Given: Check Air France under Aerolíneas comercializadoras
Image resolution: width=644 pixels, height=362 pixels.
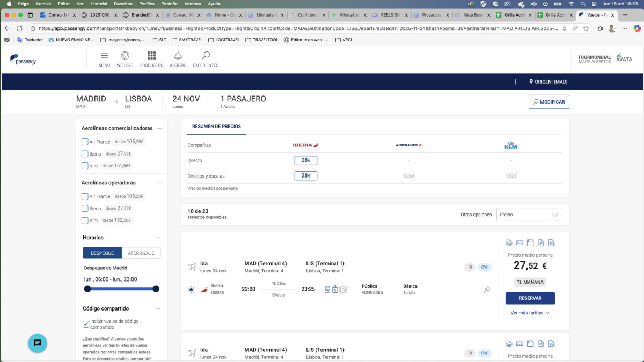Looking at the screenshot, I should coord(85,142).
